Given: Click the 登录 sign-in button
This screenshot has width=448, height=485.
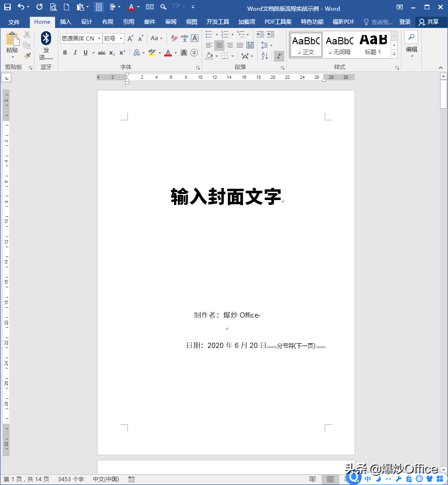Looking at the screenshot, I should (405, 22).
